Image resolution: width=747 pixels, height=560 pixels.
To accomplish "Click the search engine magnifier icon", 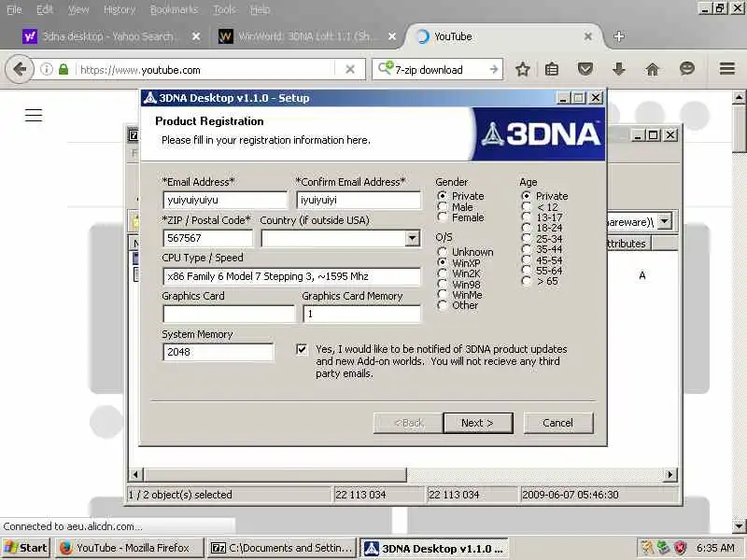I will click(x=386, y=68).
